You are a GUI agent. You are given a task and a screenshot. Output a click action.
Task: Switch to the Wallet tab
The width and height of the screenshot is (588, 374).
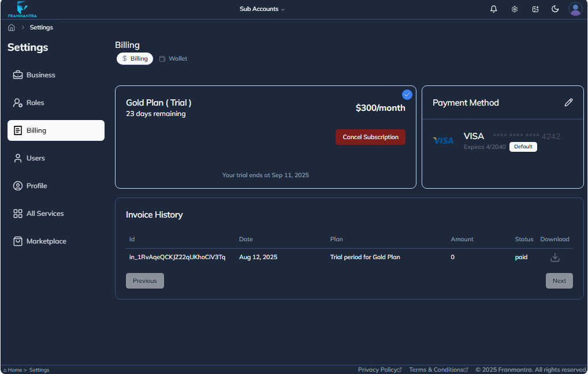point(173,58)
